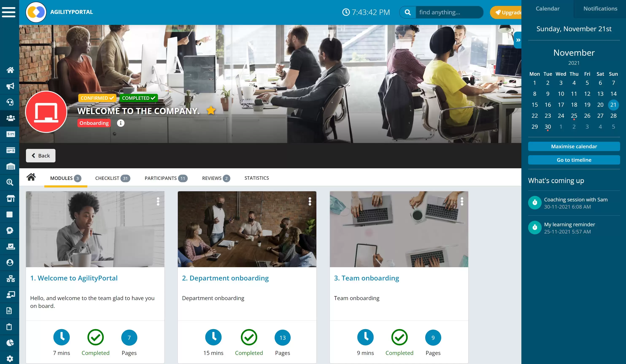Switch to the Checklist tab
The width and height of the screenshot is (626, 364).
coord(113,178)
